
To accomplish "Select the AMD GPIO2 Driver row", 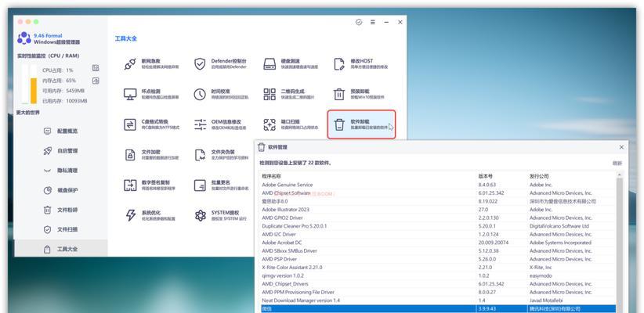I will point(438,218).
